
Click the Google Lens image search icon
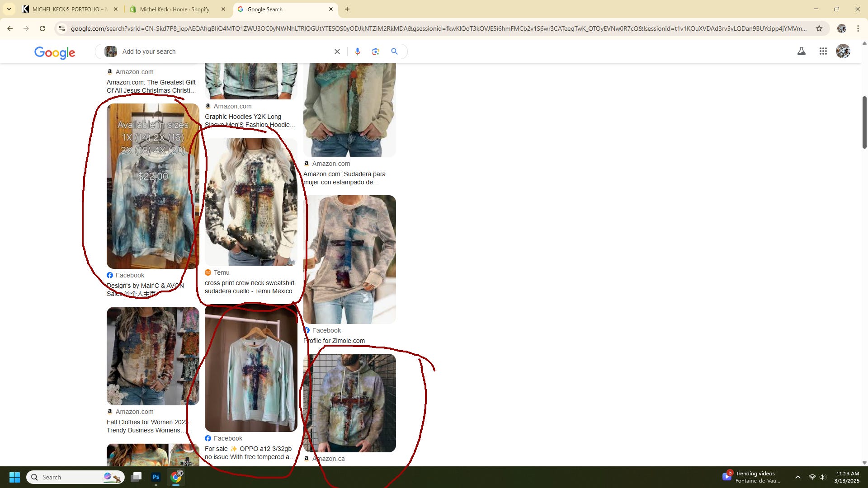tap(376, 52)
